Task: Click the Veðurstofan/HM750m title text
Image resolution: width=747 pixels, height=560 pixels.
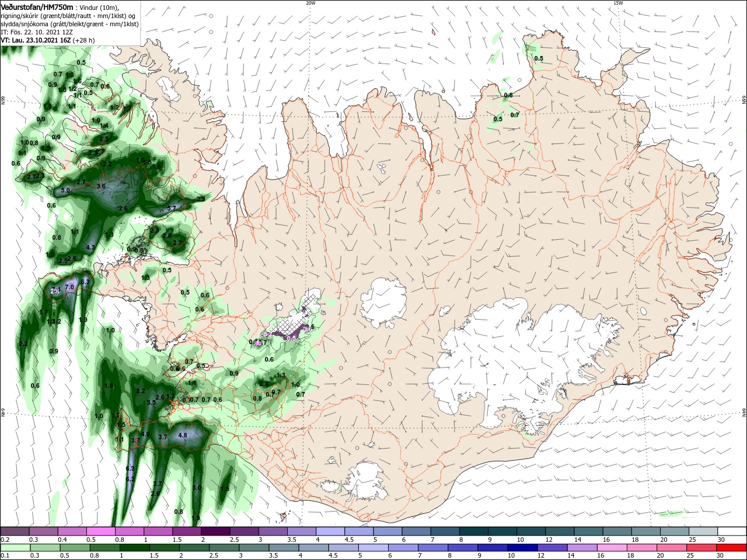Action: pyautogui.click(x=37, y=7)
